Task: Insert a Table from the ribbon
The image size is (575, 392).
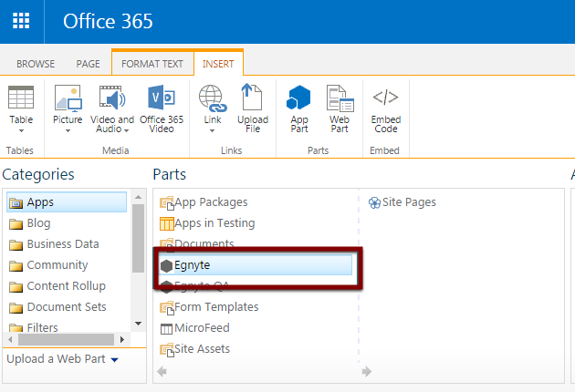Action: [x=21, y=108]
